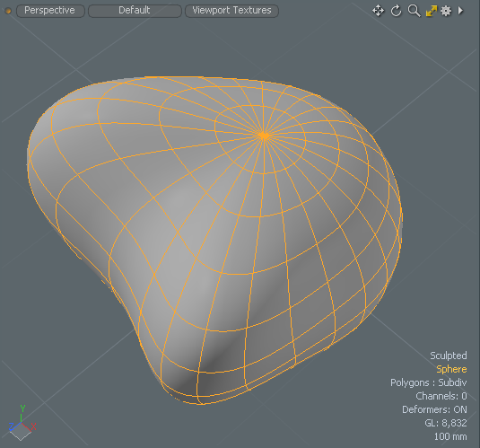The height and width of the screenshot is (448, 480).
Task: Select the sphere's pole vertex
Action: 264,136
